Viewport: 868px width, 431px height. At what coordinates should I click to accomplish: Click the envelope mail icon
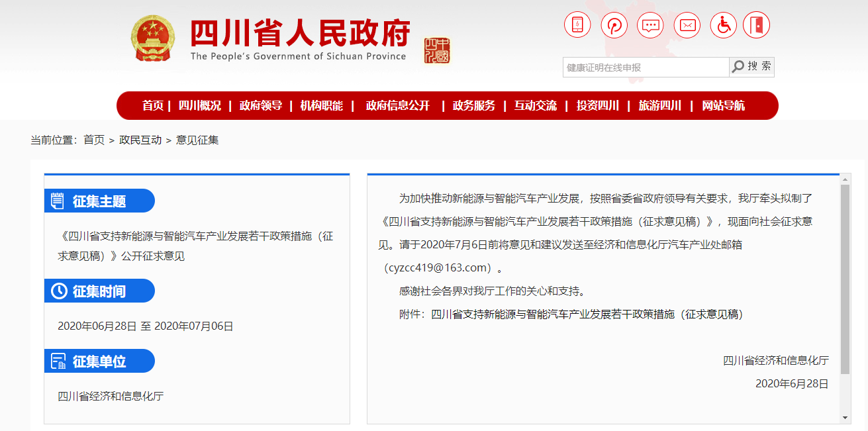click(x=687, y=25)
